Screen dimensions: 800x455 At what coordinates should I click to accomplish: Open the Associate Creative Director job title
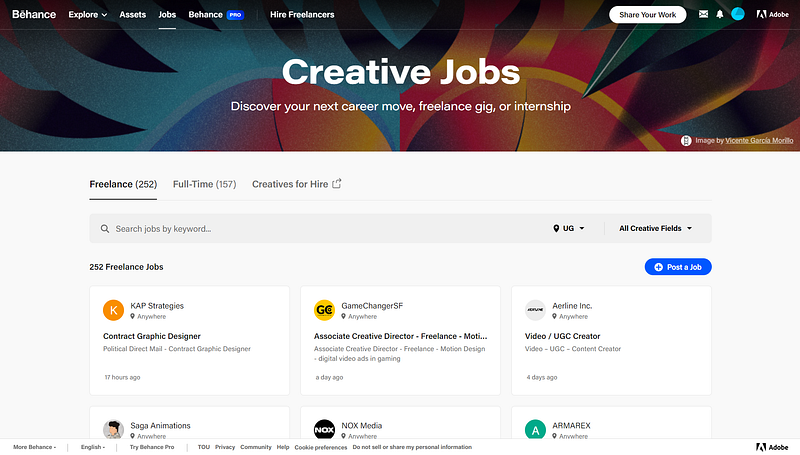coord(401,336)
